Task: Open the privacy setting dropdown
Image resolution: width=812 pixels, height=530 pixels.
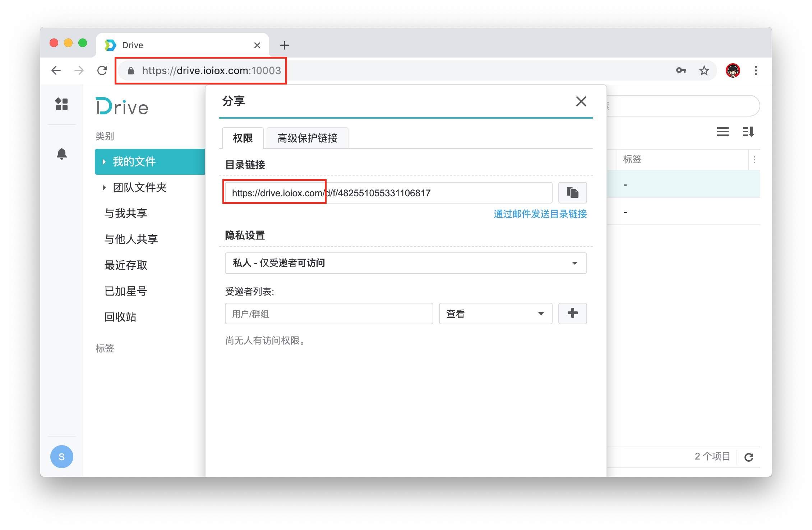Action: (406, 263)
